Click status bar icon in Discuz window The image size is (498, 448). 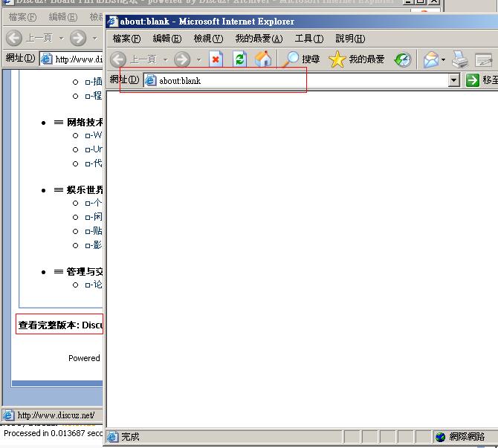[8, 415]
